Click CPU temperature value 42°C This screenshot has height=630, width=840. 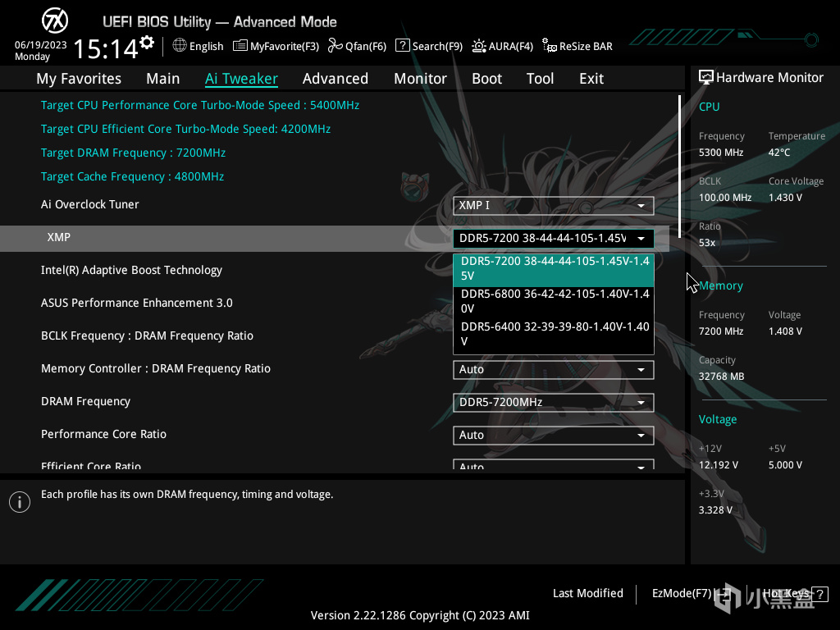point(779,152)
